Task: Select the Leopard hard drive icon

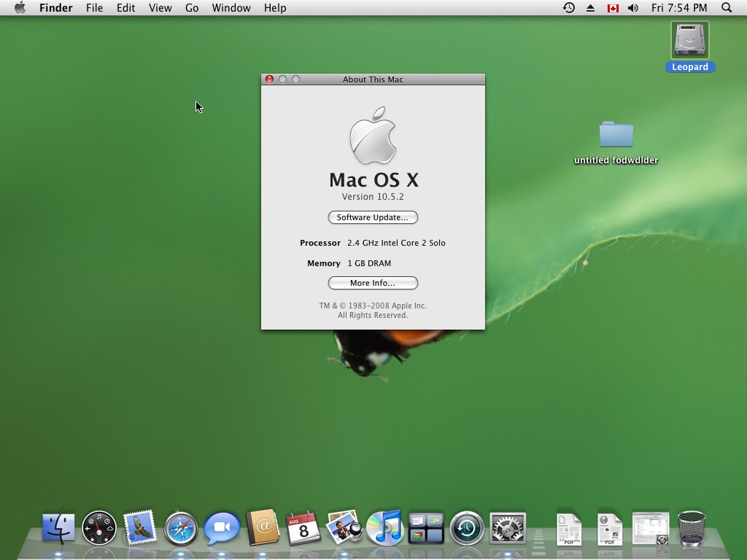Action: pyautogui.click(x=690, y=41)
